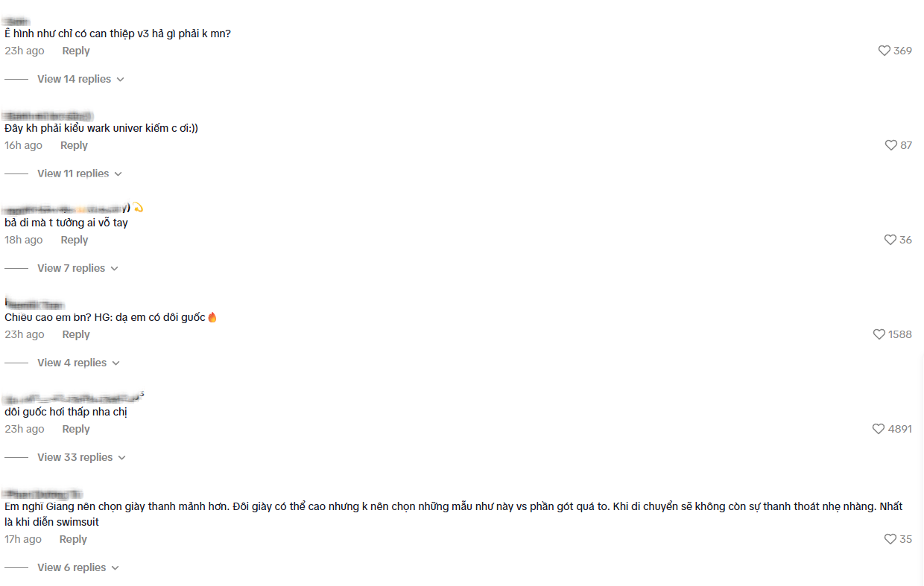This screenshot has height=586, width=924.
Task: Show "View 6 replies" thread
Action: [x=77, y=567]
